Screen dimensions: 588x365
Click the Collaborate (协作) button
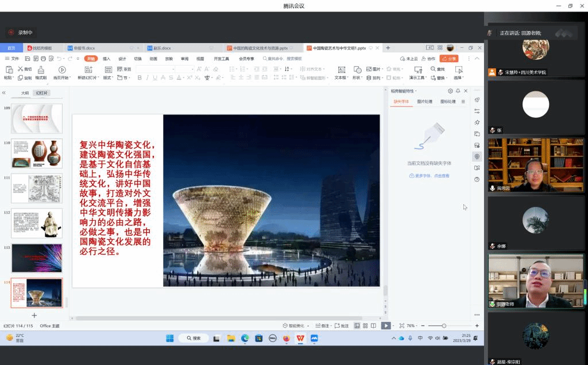[428, 59]
